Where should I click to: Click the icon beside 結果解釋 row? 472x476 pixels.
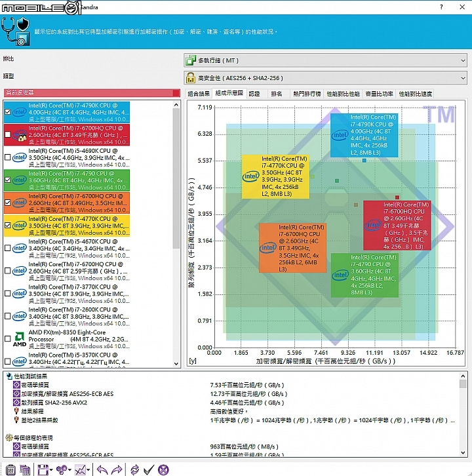click(x=16, y=411)
